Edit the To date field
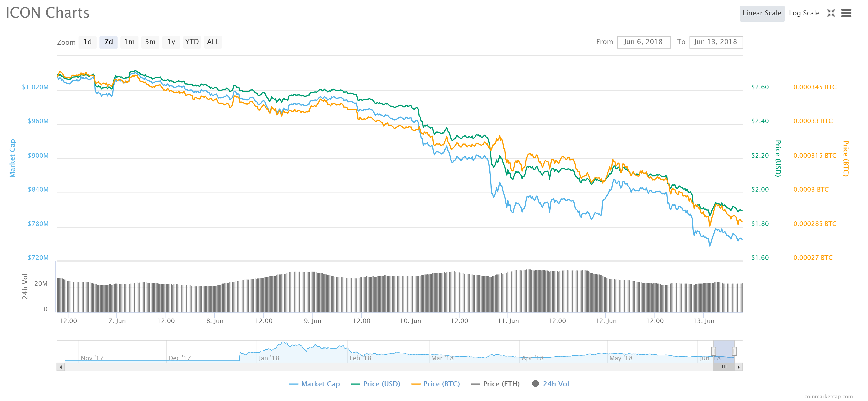 click(x=716, y=42)
